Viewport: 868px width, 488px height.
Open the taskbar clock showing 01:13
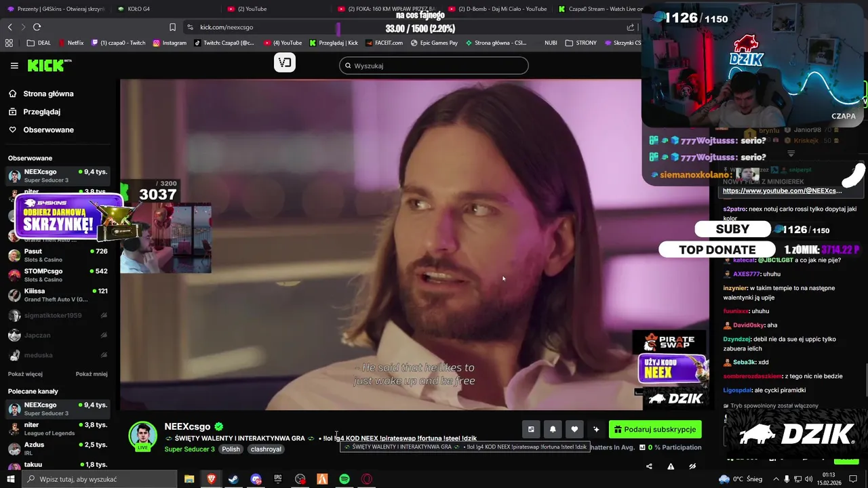pos(829,479)
